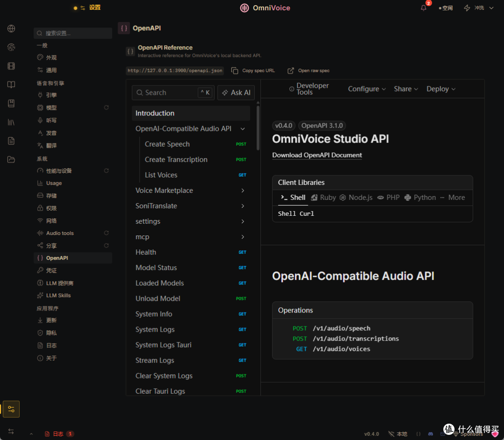Click refresh icon beside 分享
This screenshot has height=440, width=504.
pos(106,245)
